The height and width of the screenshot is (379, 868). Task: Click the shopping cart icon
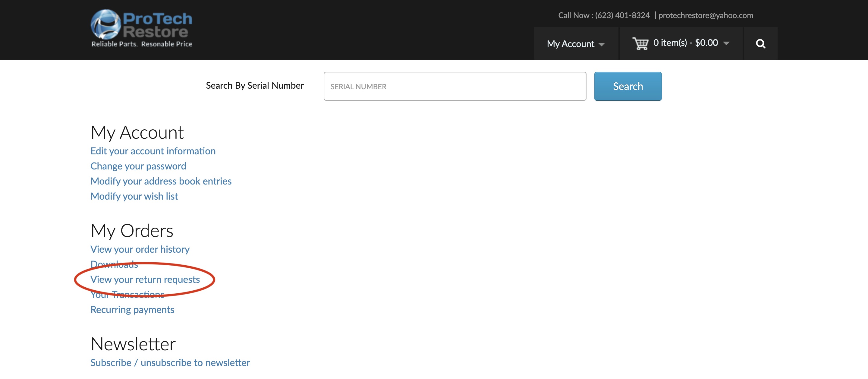pos(640,43)
